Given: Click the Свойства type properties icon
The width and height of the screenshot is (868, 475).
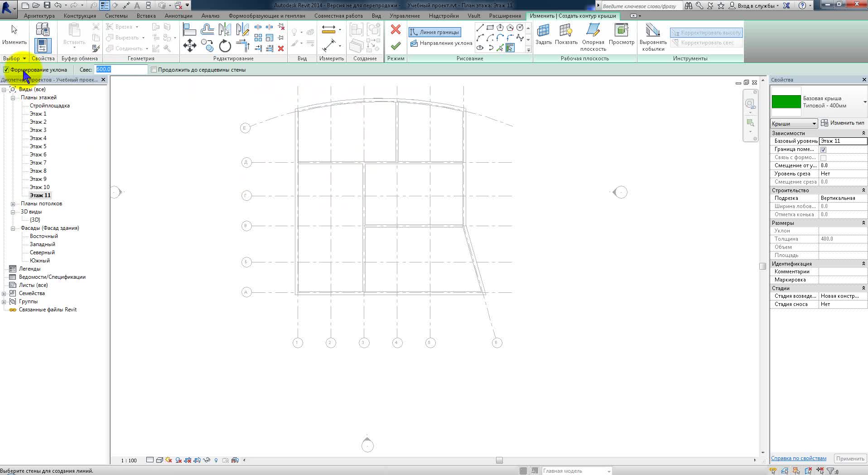Looking at the screenshot, I should tap(43, 30).
